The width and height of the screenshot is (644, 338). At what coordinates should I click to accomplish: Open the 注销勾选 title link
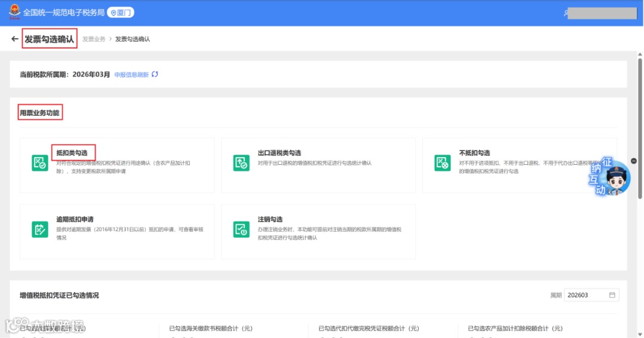click(x=270, y=220)
